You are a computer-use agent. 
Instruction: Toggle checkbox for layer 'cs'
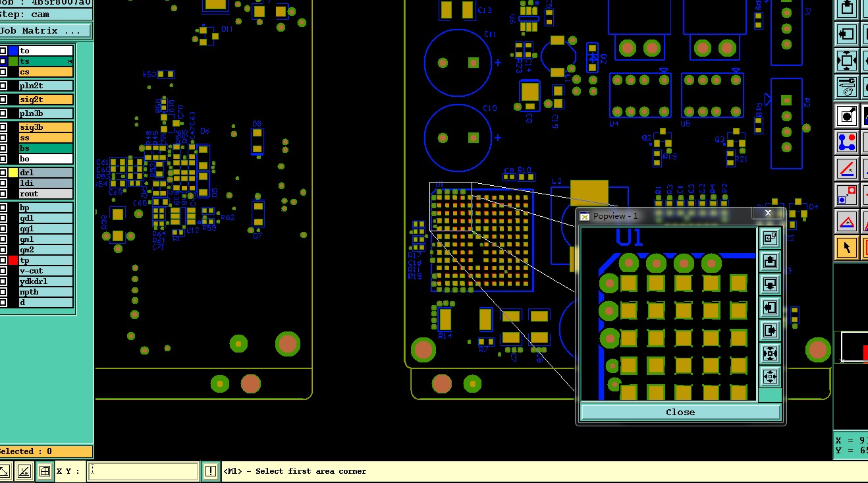pyautogui.click(x=3, y=72)
